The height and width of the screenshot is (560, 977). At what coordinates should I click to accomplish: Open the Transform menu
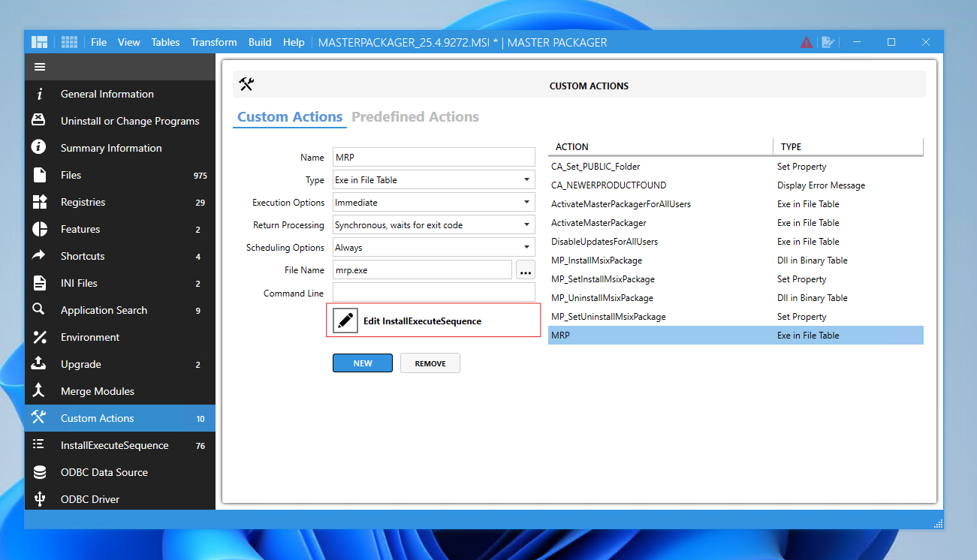tap(214, 42)
